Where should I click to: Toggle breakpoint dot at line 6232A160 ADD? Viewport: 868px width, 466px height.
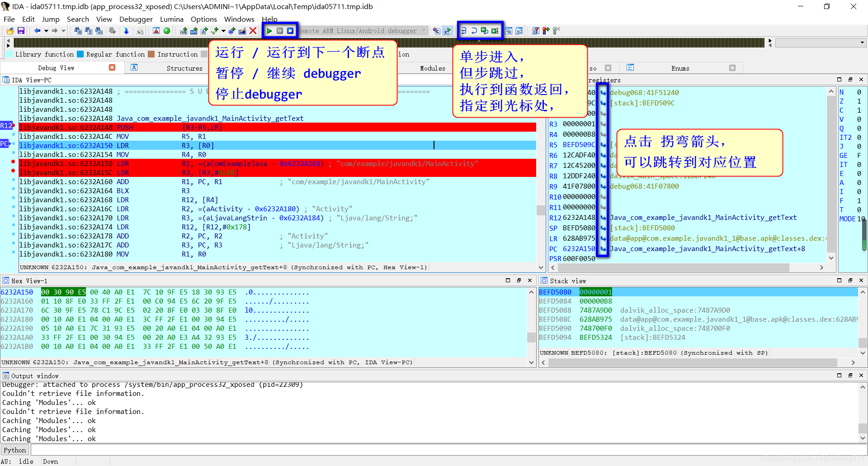13,180
